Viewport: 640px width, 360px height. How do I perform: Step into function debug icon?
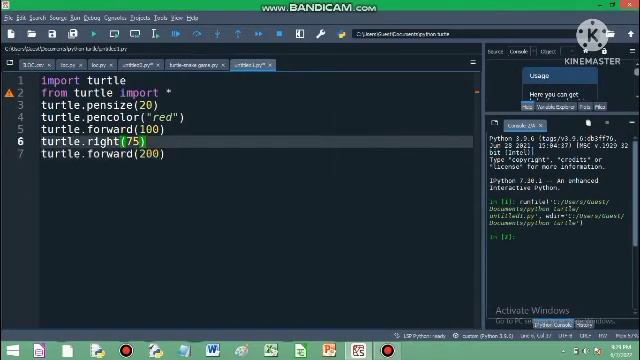point(217,34)
